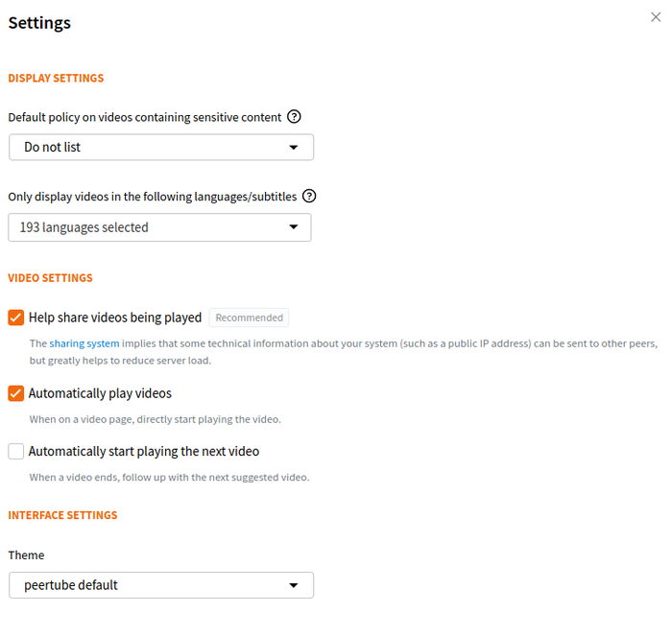Image resolution: width=672 pixels, height=636 pixels.
Task: Select the Interface Settings section heading
Action: [62, 515]
